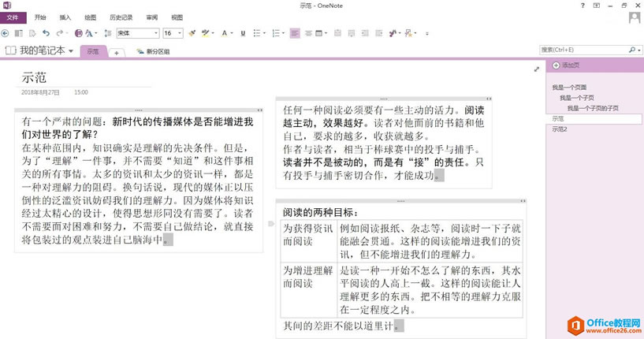Click the page date 2018年8月27日
The width and height of the screenshot is (644, 339).
40,92
